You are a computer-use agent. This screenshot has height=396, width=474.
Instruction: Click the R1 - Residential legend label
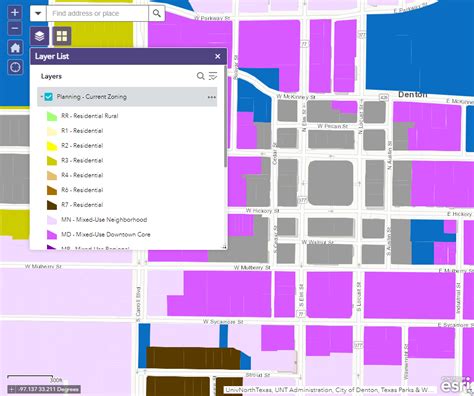(x=82, y=131)
